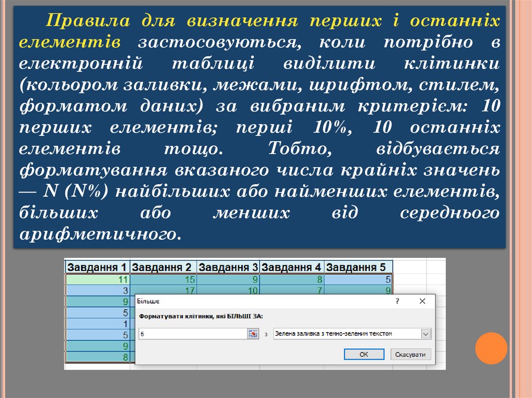Select the Завдання 5 header cell

tap(358, 267)
